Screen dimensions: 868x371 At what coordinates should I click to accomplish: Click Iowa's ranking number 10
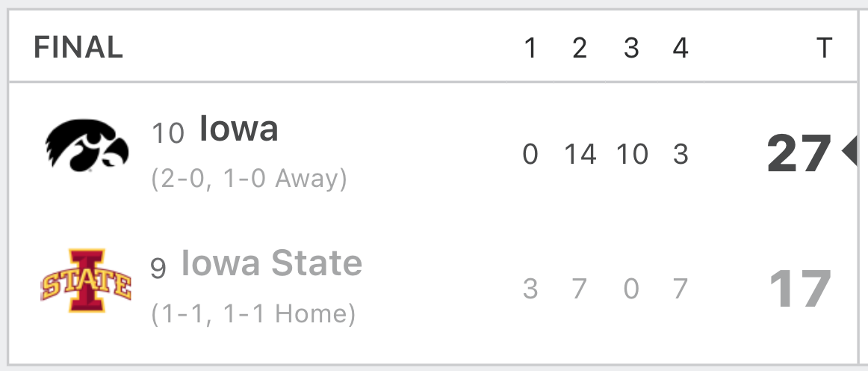pyautogui.click(x=168, y=134)
